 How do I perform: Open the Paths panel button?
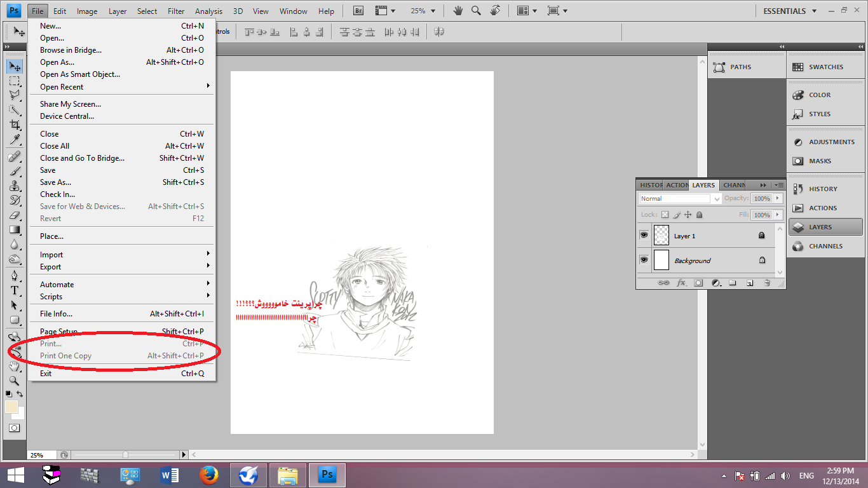pos(747,67)
